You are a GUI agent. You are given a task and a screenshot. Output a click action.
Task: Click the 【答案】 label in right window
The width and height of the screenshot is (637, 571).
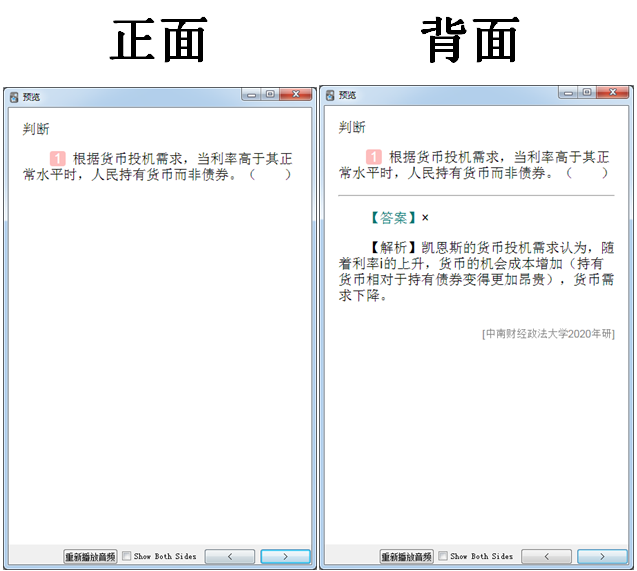click(393, 218)
